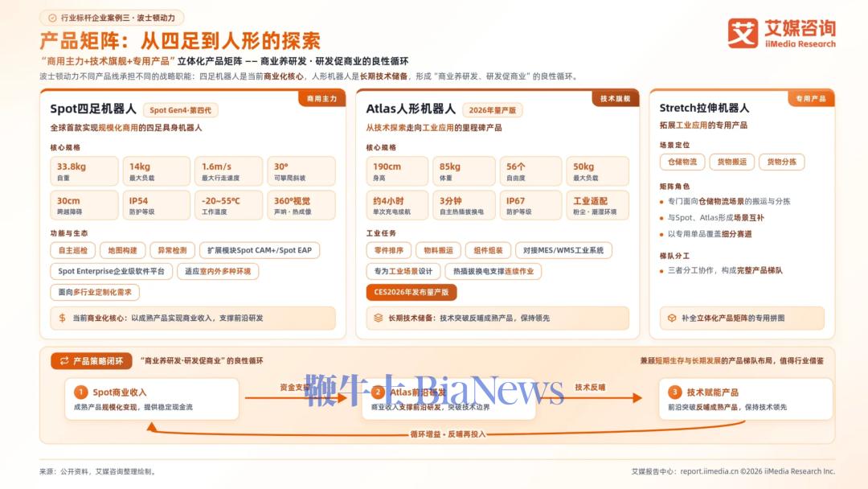Click the layers icon beside 长期技术储备
Viewport: 868px width, 489px height.
point(378,318)
